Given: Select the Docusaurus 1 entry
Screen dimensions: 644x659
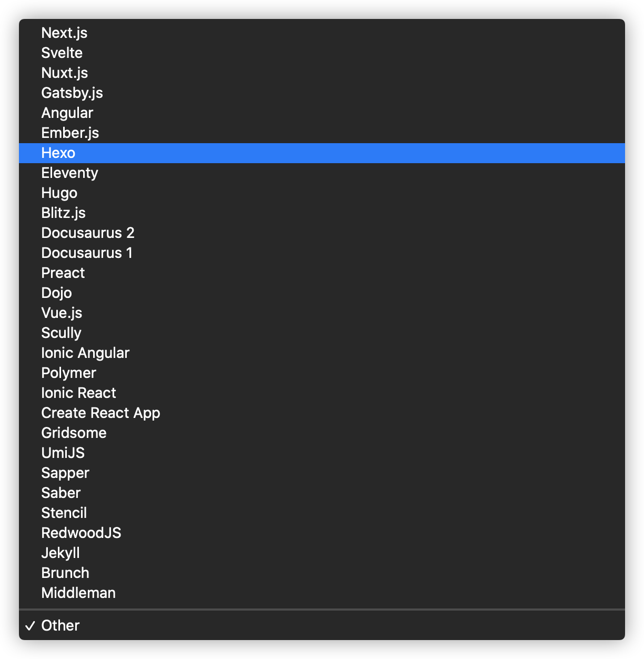Looking at the screenshot, I should pos(87,253).
